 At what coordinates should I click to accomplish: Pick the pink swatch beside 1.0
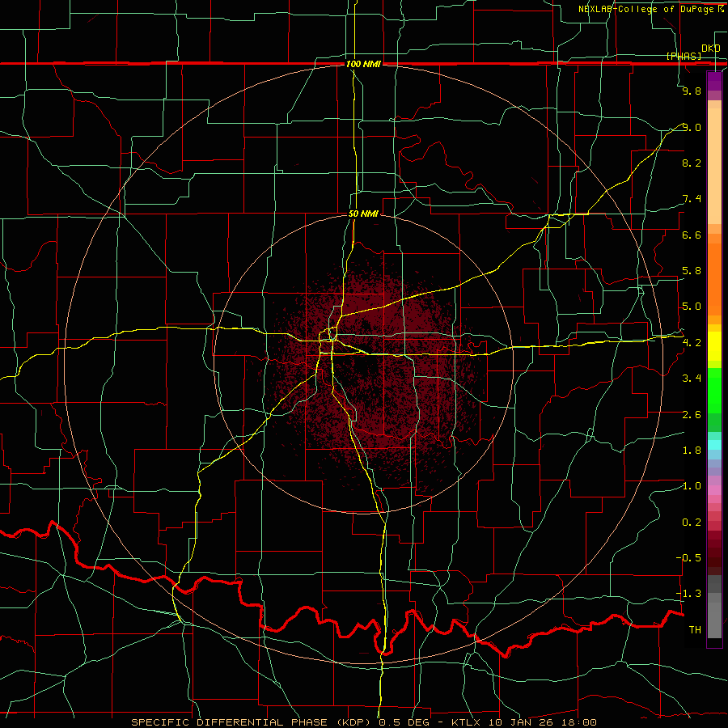pyautogui.click(x=714, y=490)
